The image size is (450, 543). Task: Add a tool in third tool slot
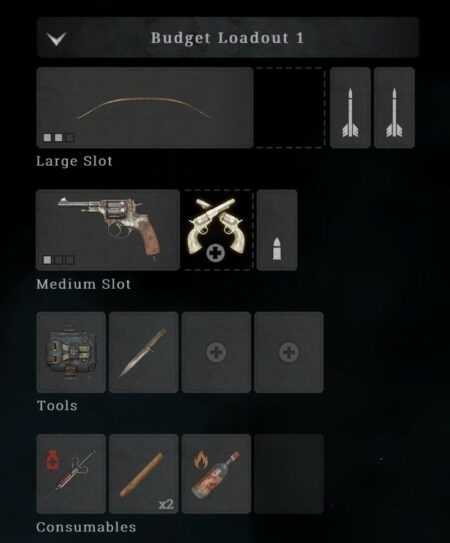coord(217,352)
